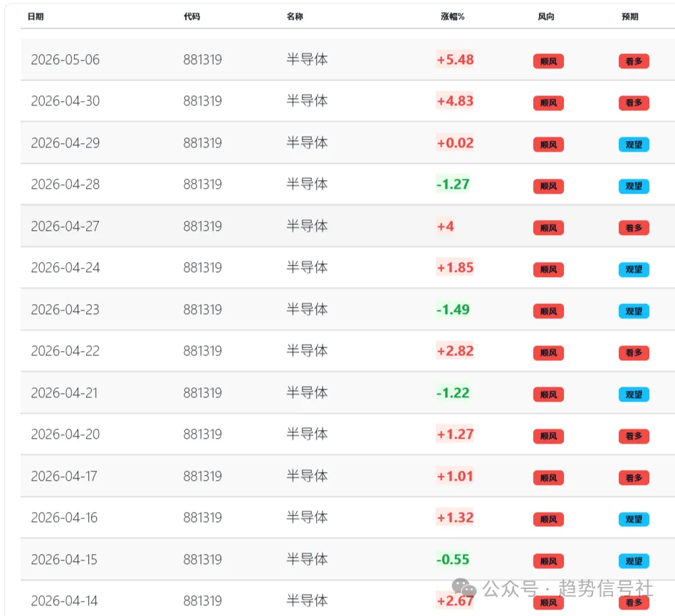This screenshot has width=675, height=616.
Task: Click 观望 tag in 2026-04-23 row
Action: tap(634, 311)
